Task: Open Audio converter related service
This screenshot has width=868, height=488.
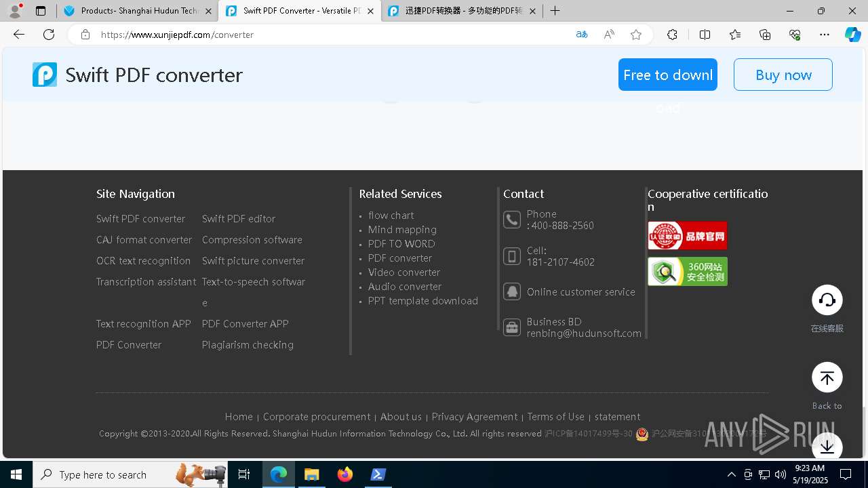Action: (x=405, y=287)
